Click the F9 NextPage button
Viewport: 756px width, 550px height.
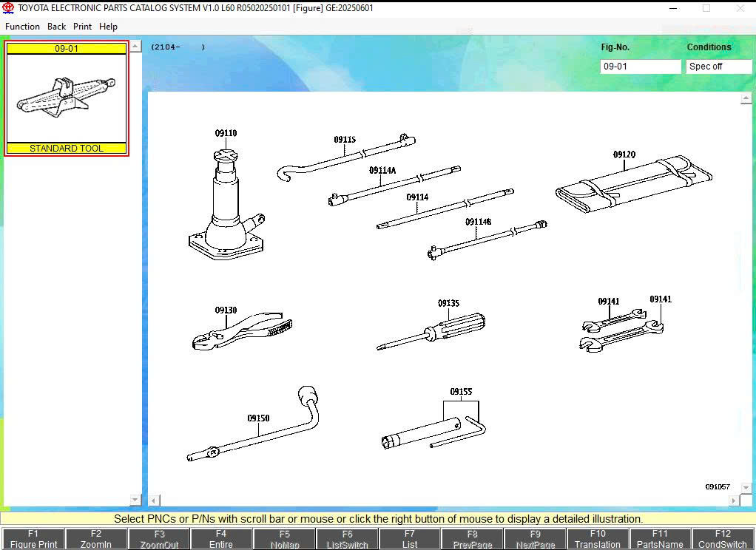pos(535,539)
